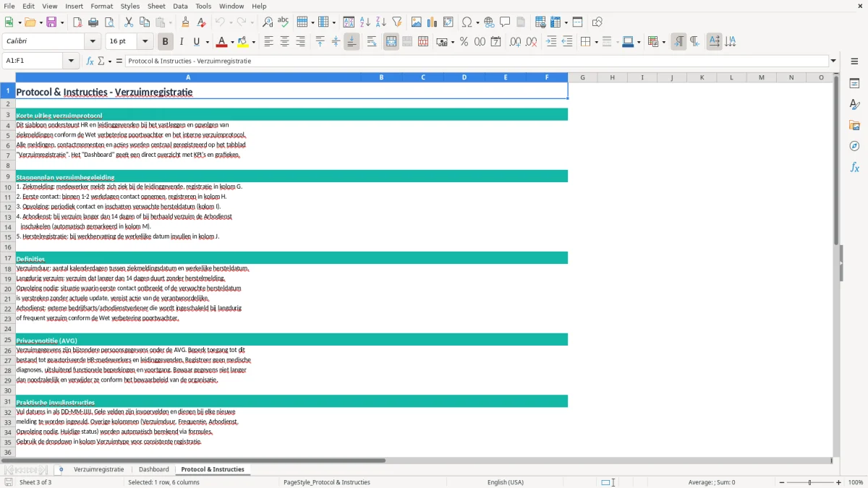Toggle Left-To-Right text direction

[x=678, y=42]
